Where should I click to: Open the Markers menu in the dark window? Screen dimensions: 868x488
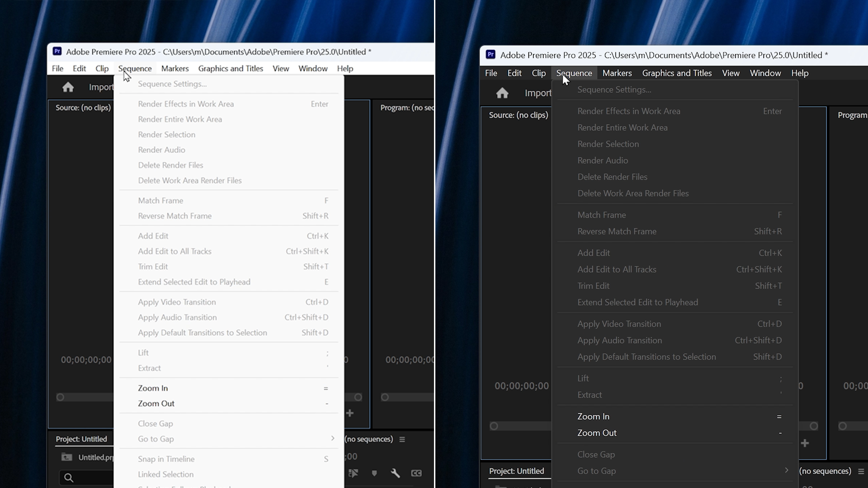[617, 73]
